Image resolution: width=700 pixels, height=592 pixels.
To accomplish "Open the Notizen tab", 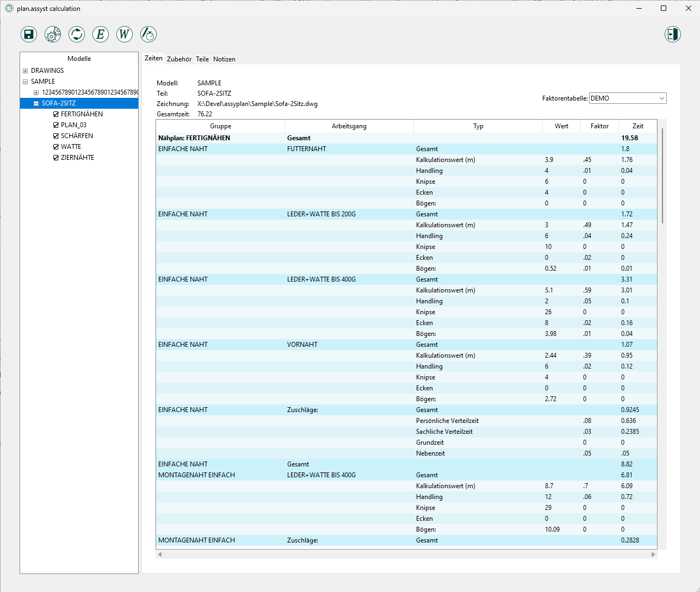I will tap(224, 59).
